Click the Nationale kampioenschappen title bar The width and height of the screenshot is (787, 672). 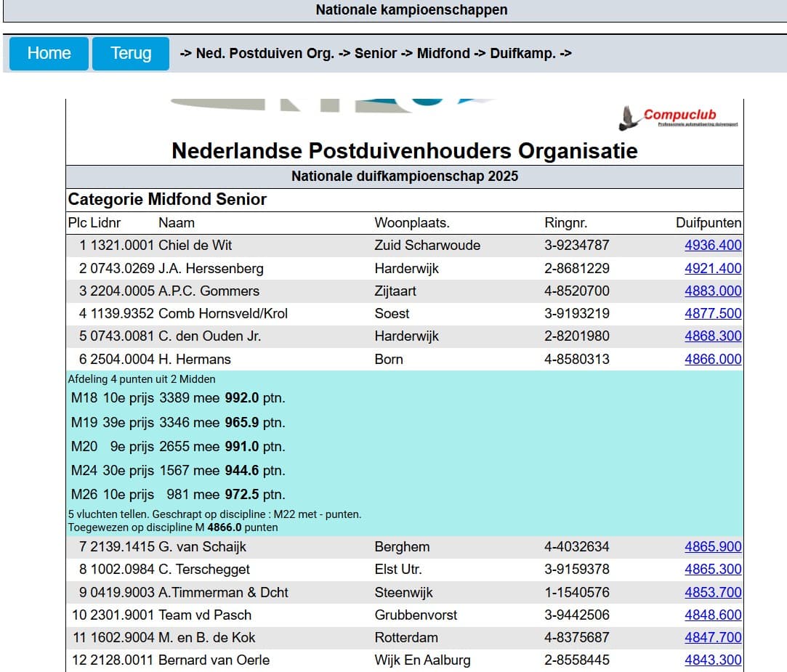tap(411, 10)
